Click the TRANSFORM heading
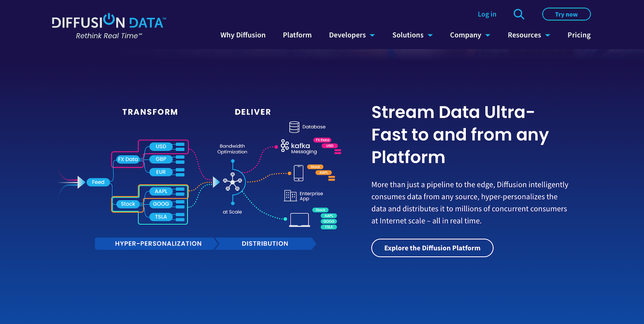644x324 pixels. click(x=150, y=112)
